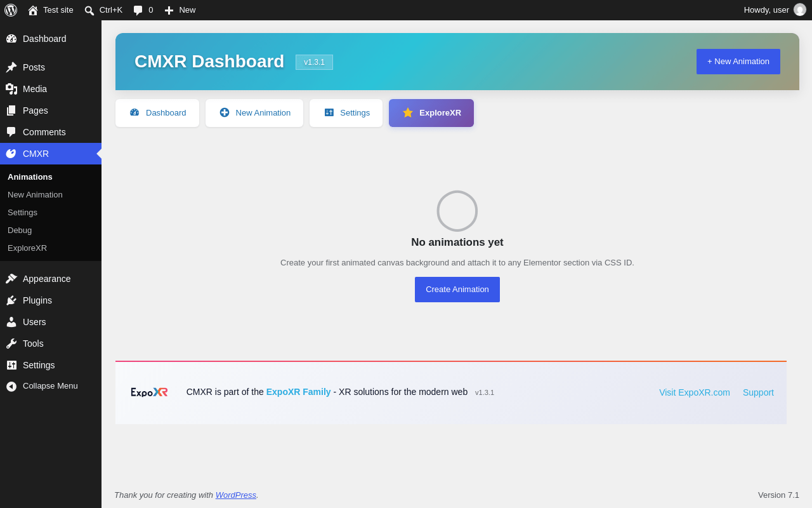Click the user avatar icon
The height and width of the screenshot is (508, 812).
click(800, 10)
